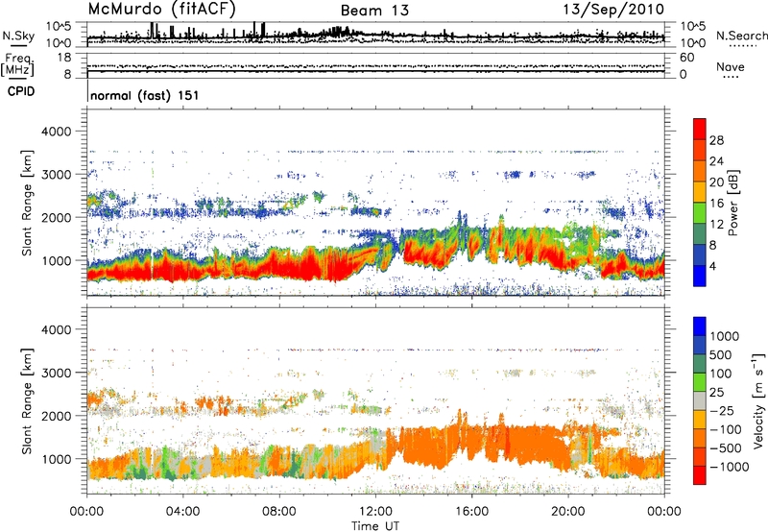Click the McMurdo (fitACF) title
The image size is (768, 532).
161,10
